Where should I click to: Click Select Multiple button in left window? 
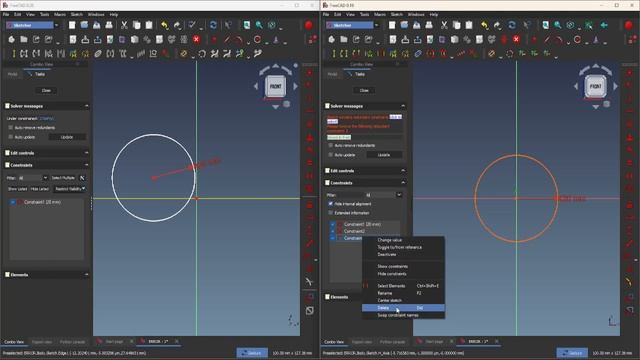click(x=63, y=178)
